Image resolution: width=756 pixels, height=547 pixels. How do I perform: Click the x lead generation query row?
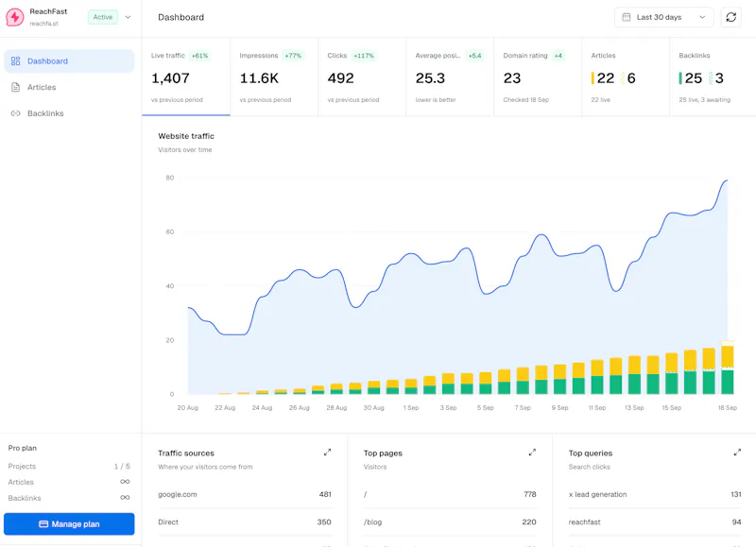(x=655, y=494)
